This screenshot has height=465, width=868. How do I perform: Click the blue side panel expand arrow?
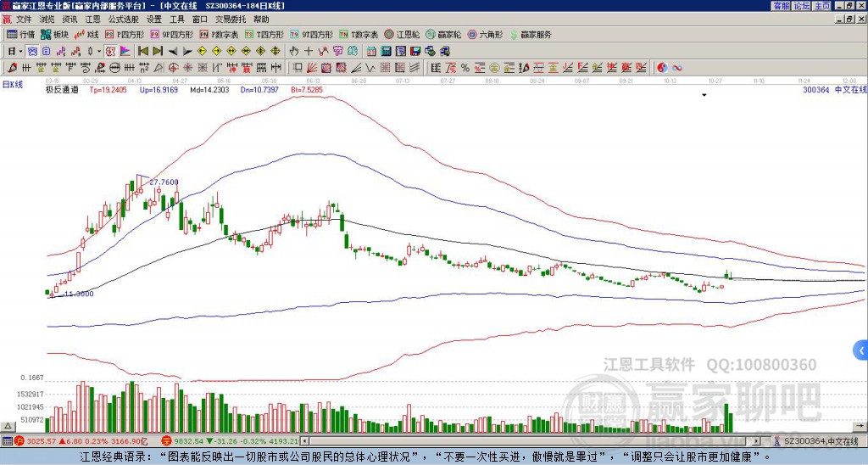tap(860, 350)
